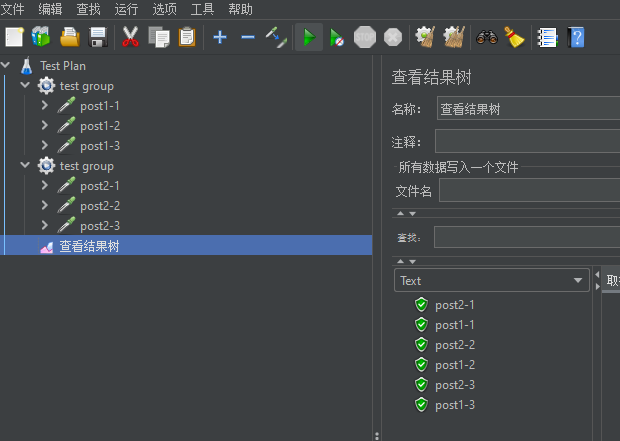Click the down arrow above 查找 field
The height and width of the screenshot is (441, 620).
412,214
